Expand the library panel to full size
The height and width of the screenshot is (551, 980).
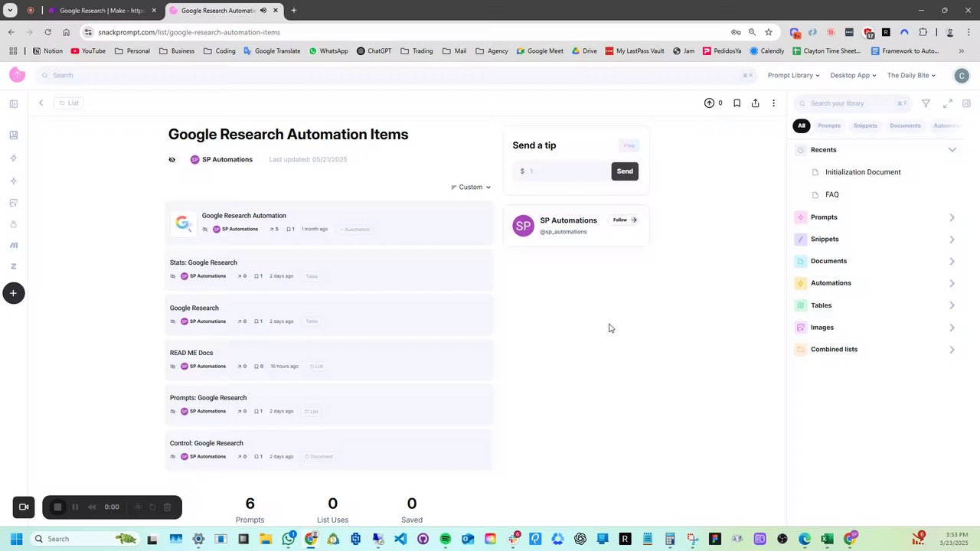(948, 103)
